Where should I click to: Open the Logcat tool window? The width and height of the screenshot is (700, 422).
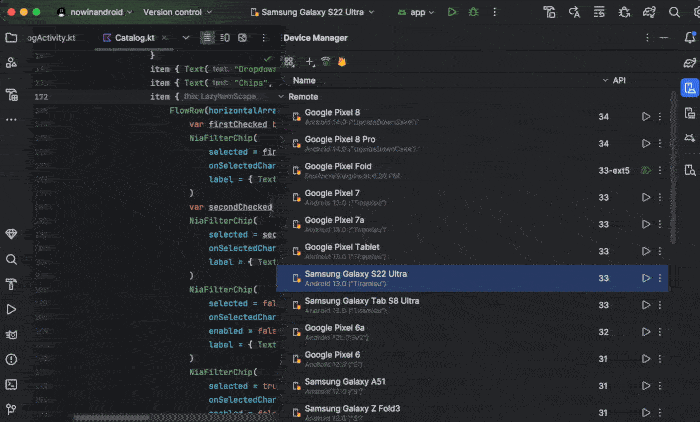tap(11, 334)
